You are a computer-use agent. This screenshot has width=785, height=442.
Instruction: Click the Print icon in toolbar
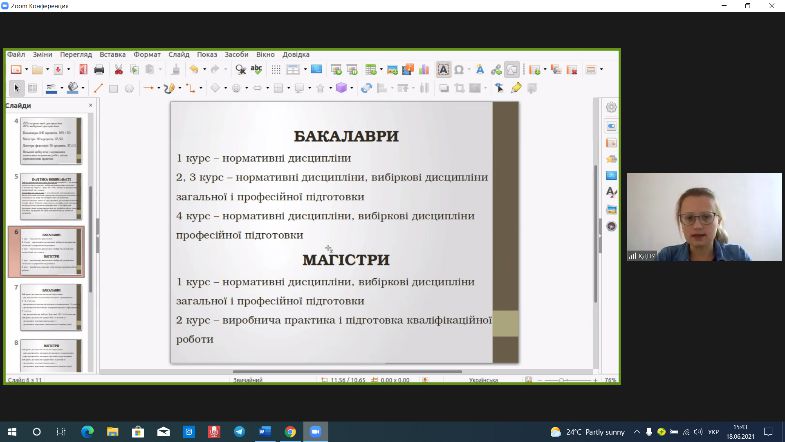[x=99, y=70]
